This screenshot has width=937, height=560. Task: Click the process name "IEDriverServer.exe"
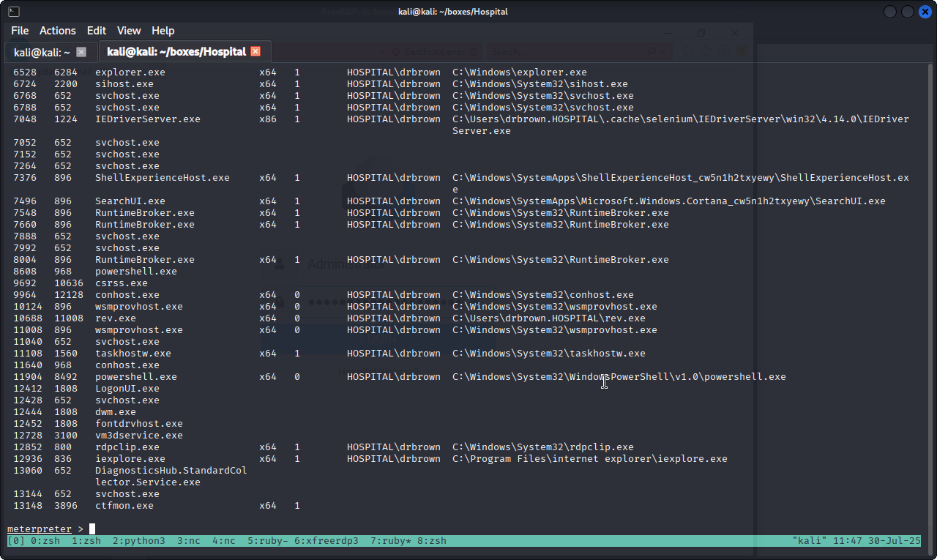148,119
